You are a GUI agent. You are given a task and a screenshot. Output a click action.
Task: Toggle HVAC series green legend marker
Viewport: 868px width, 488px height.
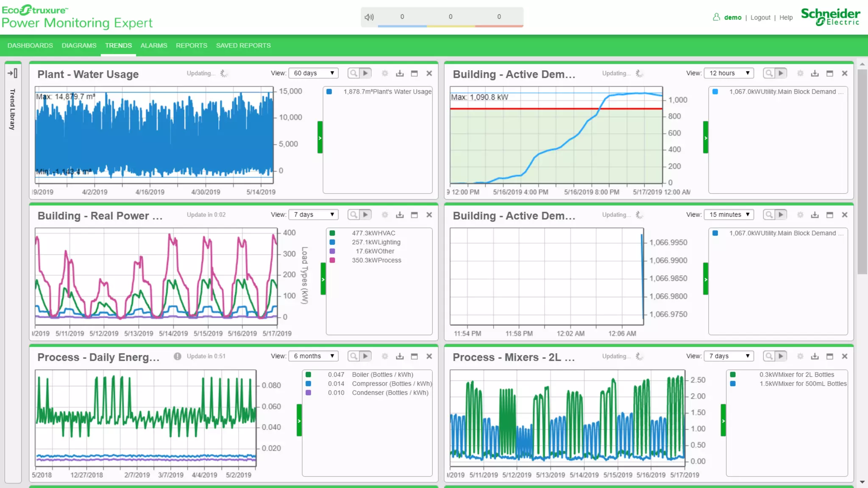[x=332, y=233]
